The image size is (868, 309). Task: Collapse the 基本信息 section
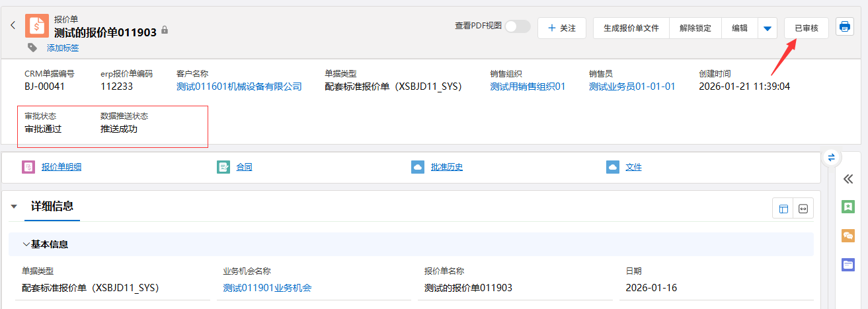coord(26,244)
